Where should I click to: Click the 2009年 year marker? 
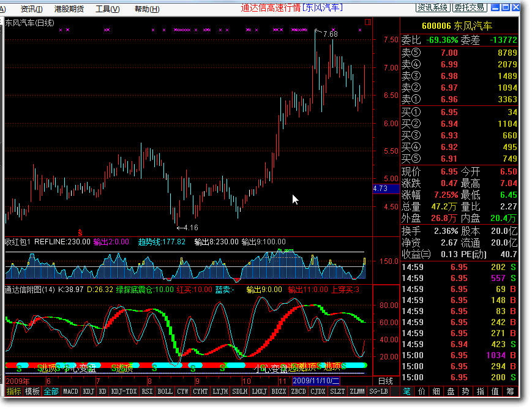[18, 381]
